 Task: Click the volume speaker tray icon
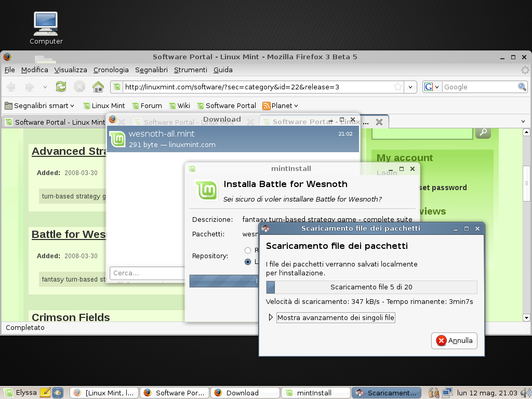tap(525, 393)
